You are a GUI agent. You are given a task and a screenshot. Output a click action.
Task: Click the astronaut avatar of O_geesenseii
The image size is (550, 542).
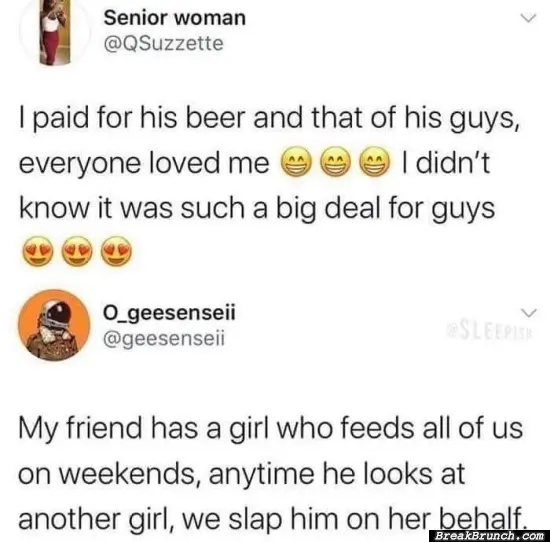coord(54,325)
